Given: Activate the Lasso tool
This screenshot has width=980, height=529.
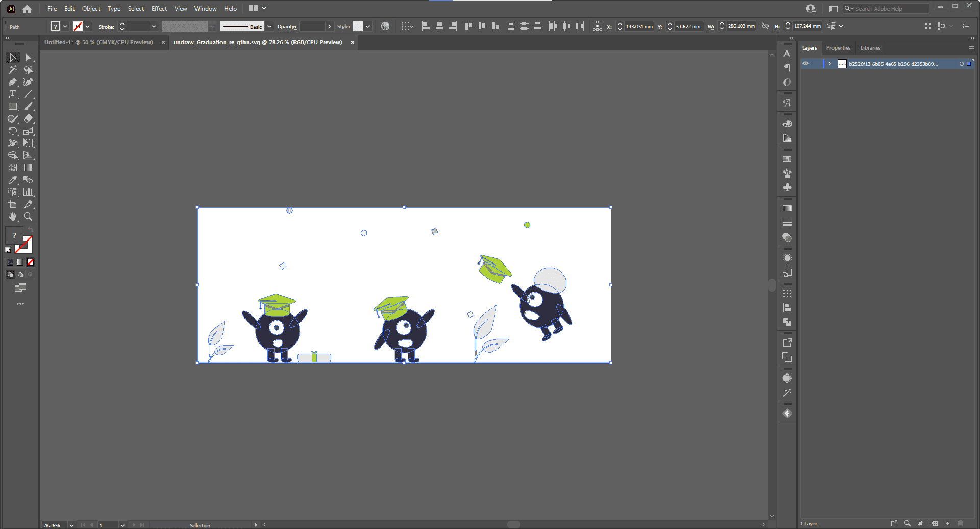Looking at the screenshot, I should [29, 70].
